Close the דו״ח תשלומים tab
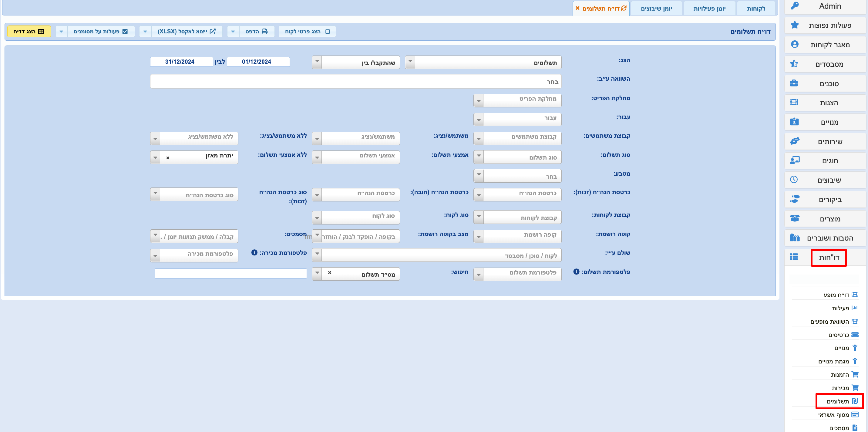The image size is (868, 432). click(577, 8)
